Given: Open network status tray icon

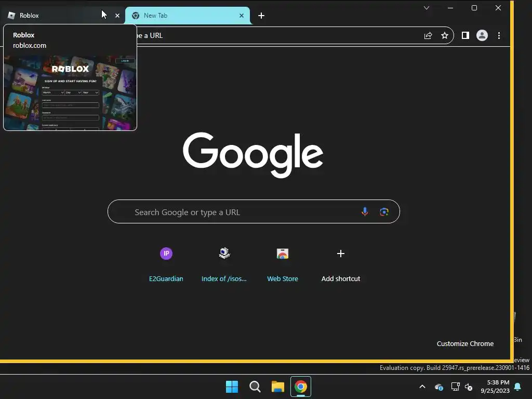Looking at the screenshot, I should [455, 387].
